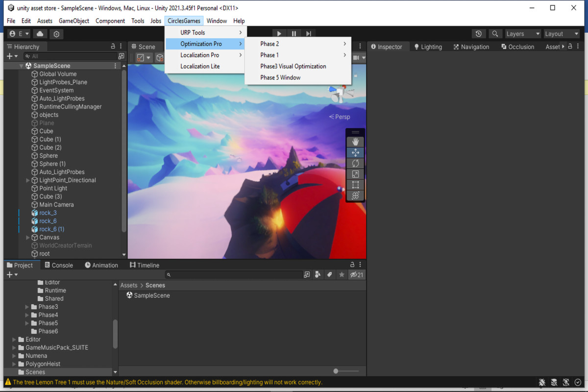Click the Project search field

coord(234,275)
